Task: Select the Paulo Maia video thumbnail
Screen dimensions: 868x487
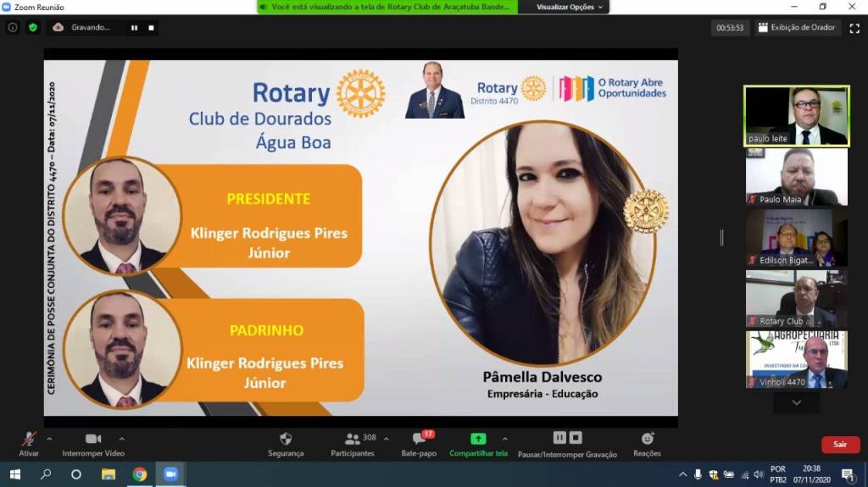Action: 796,176
